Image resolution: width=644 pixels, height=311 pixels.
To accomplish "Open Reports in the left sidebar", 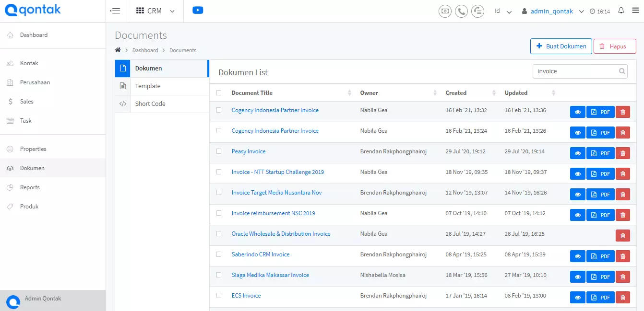I will pos(30,187).
